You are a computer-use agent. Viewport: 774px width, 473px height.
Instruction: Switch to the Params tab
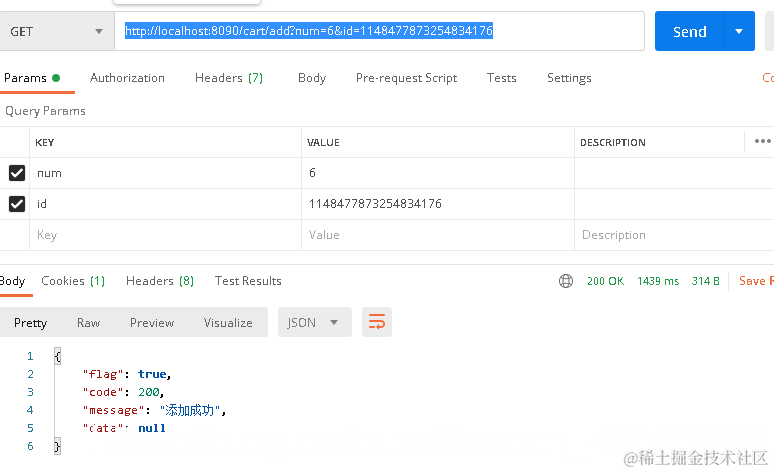tap(32, 78)
